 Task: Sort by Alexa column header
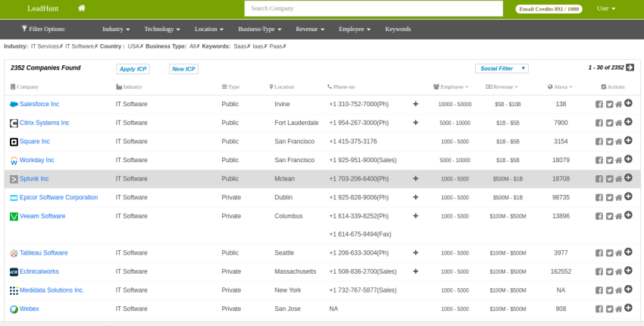click(x=560, y=86)
